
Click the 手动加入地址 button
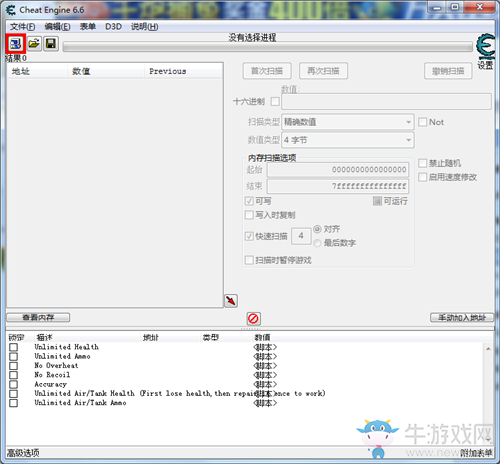462,317
